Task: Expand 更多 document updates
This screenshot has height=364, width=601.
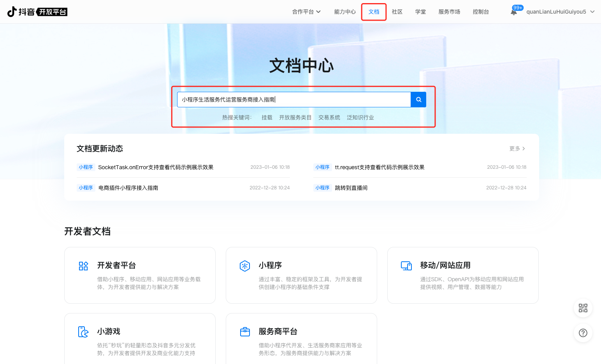Action: point(517,149)
